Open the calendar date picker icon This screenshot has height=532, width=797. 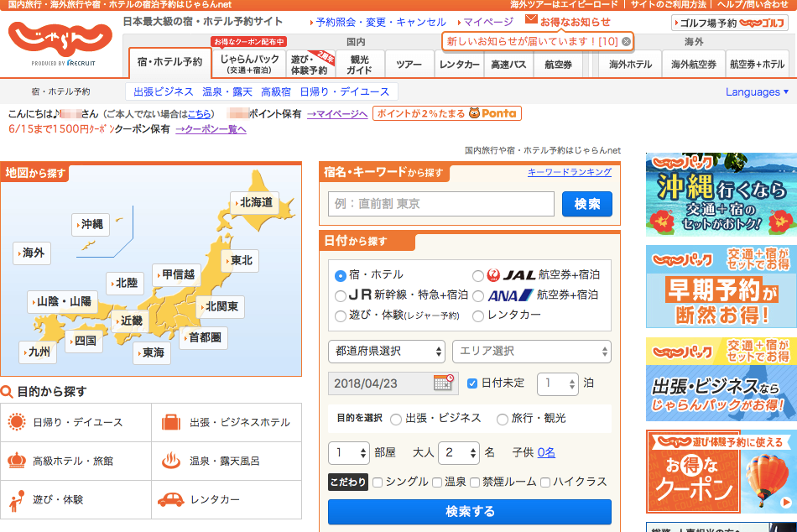(x=444, y=383)
